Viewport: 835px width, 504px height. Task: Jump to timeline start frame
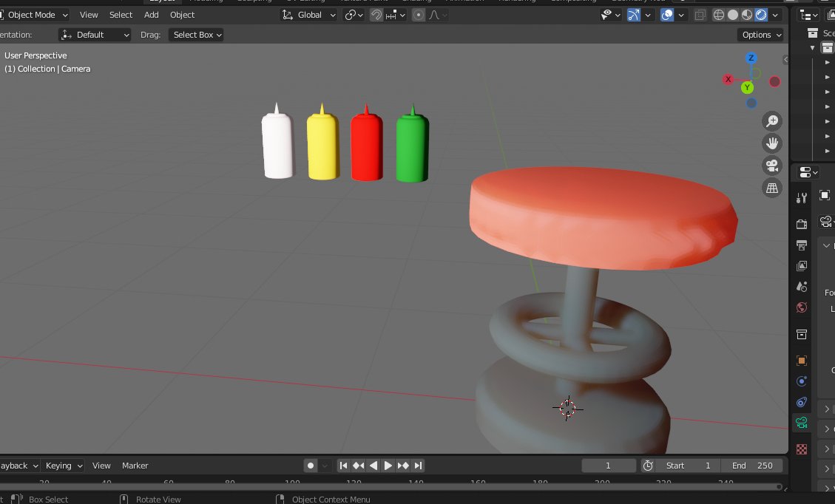click(x=343, y=466)
